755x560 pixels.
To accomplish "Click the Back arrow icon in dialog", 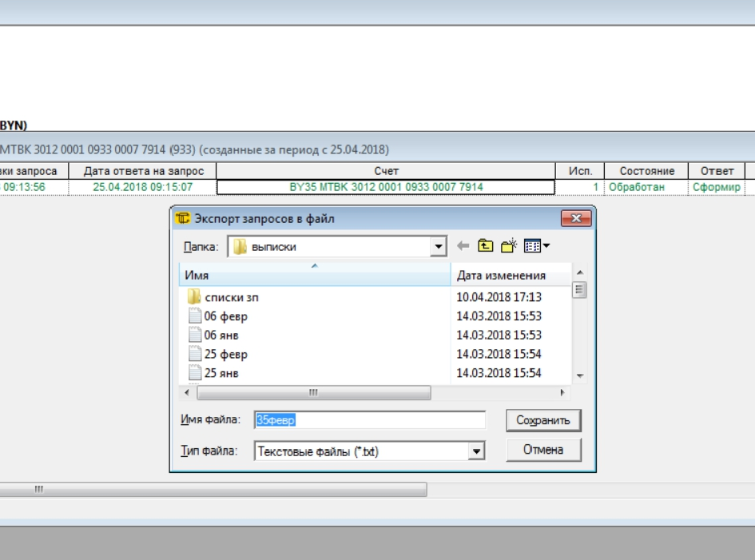I will coord(463,246).
